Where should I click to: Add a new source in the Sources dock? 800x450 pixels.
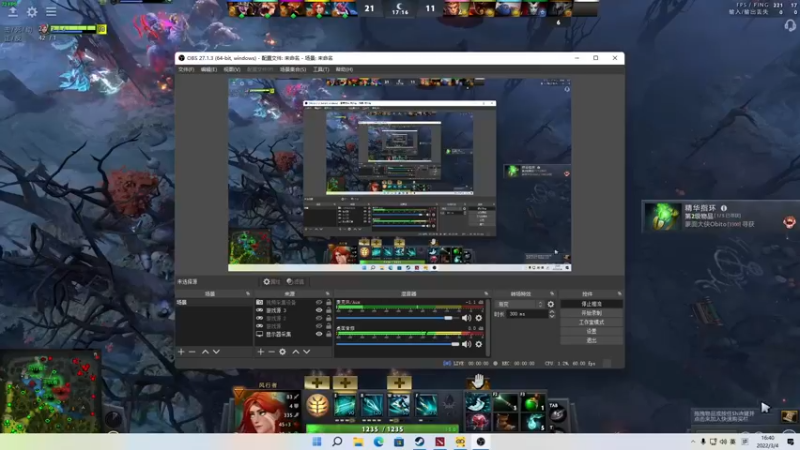pyautogui.click(x=261, y=352)
